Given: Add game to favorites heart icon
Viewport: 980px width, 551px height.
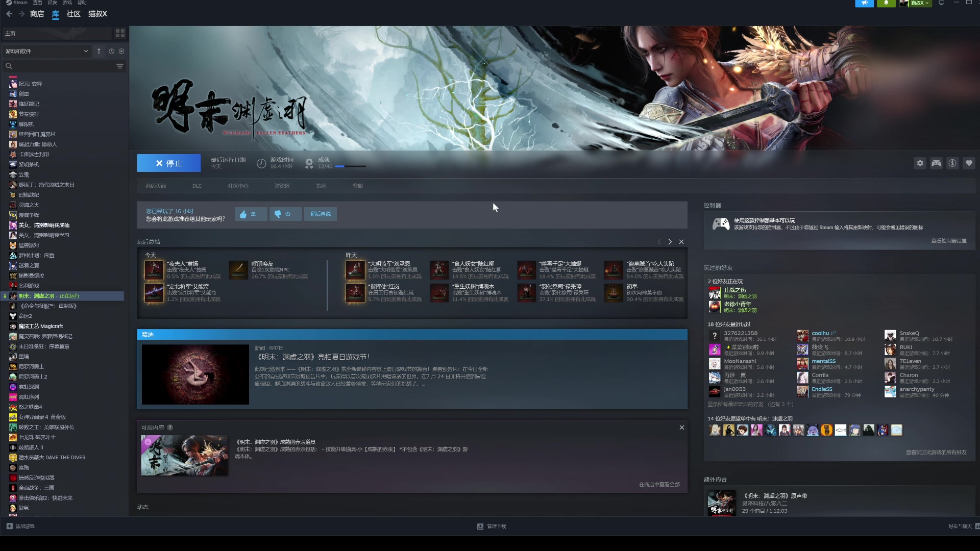Looking at the screenshot, I should click(969, 163).
